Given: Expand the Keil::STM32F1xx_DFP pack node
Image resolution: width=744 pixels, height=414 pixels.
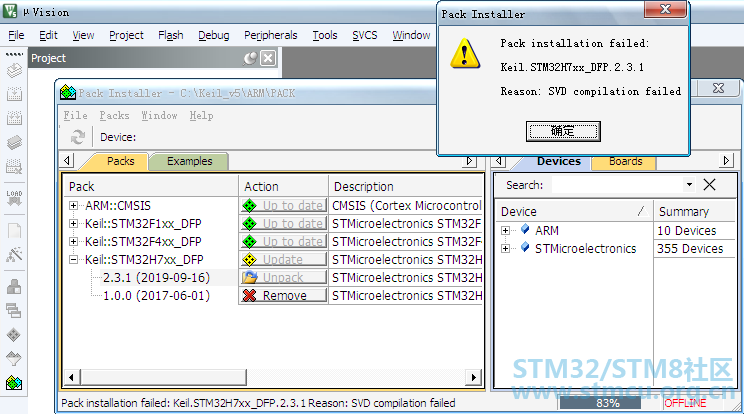Looking at the screenshot, I should 73,223.
